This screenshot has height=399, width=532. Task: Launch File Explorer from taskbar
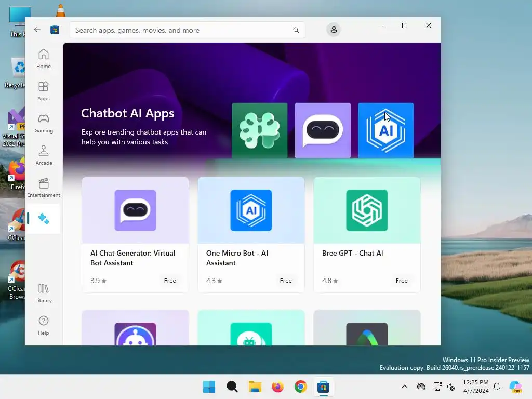255,387
